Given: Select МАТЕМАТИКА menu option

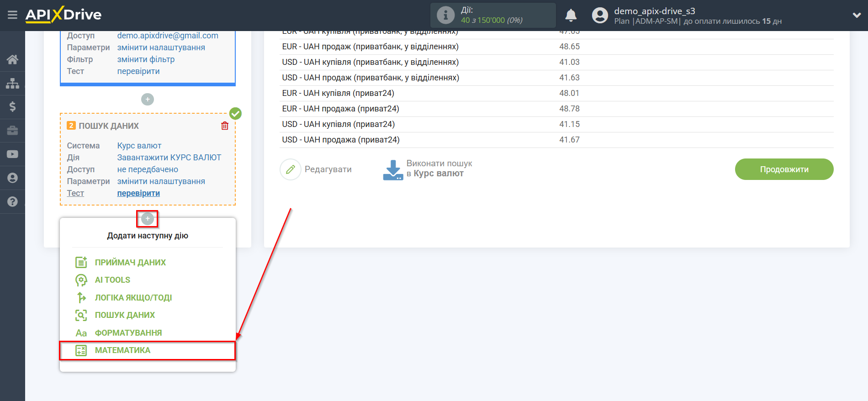Looking at the screenshot, I should [x=148, y=350].
